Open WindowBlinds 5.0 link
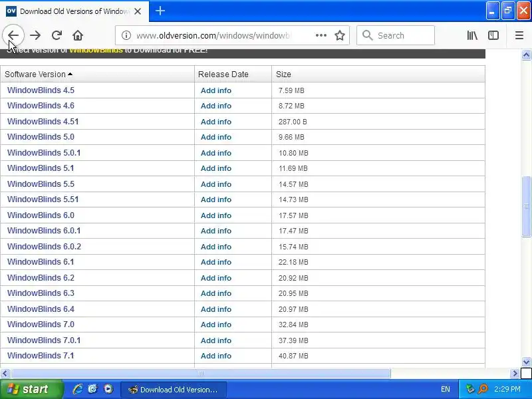 (41, 137)
